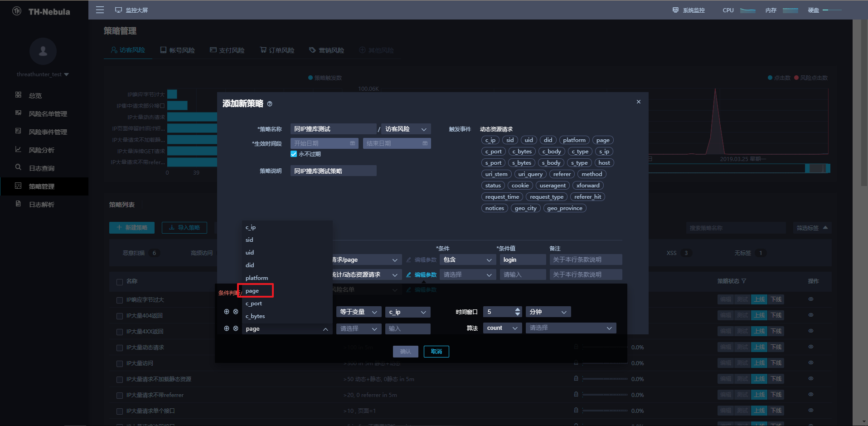Click the remove row icon in 等于变量 row
Viewport: 868px width, 426px height.
click(236, 312)
